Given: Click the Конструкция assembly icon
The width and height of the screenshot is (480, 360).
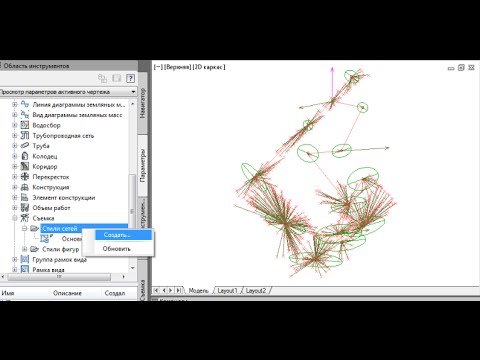Looking at the screenshot, I should [x=25, y=187].
